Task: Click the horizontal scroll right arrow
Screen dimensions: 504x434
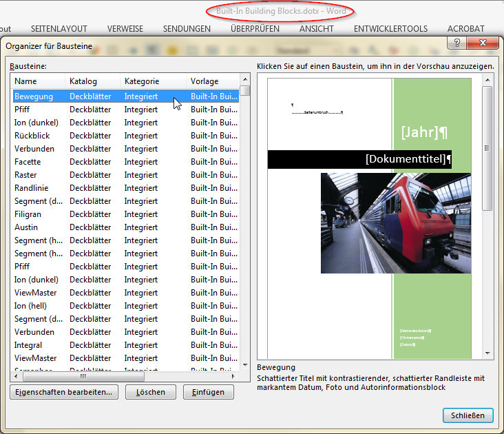Action: [233, 376]
